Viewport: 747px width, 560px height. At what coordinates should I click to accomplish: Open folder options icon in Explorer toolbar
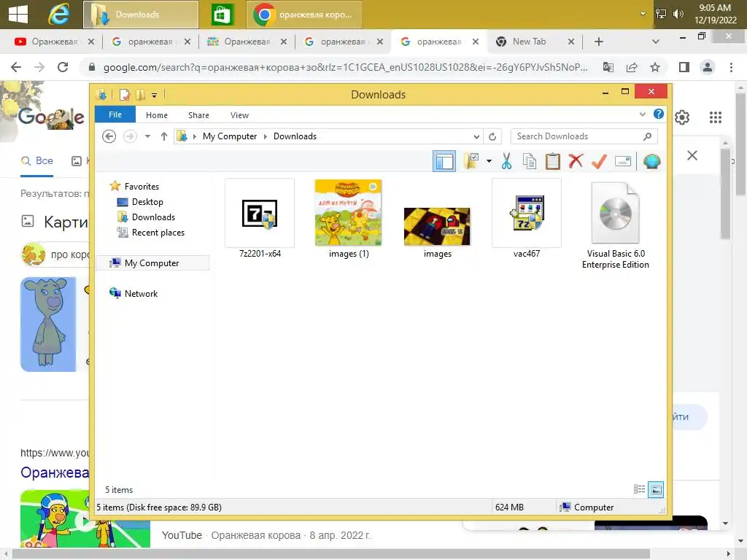tap(471, 161)
